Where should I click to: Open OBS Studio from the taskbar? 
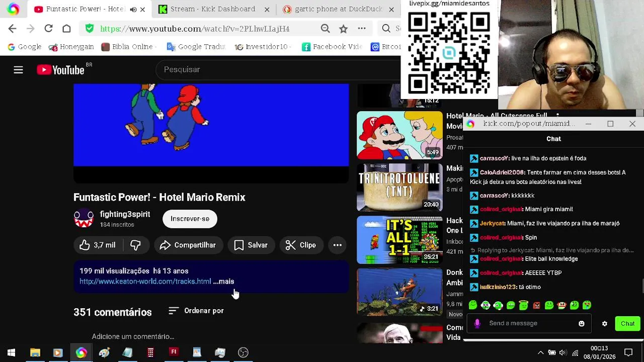[x=243, y=352]
